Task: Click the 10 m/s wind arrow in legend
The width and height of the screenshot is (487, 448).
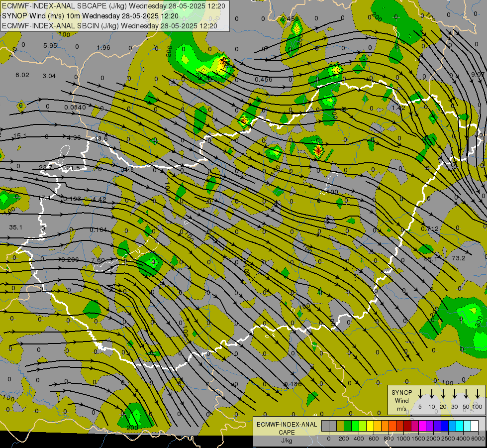Action: point(431,393)
